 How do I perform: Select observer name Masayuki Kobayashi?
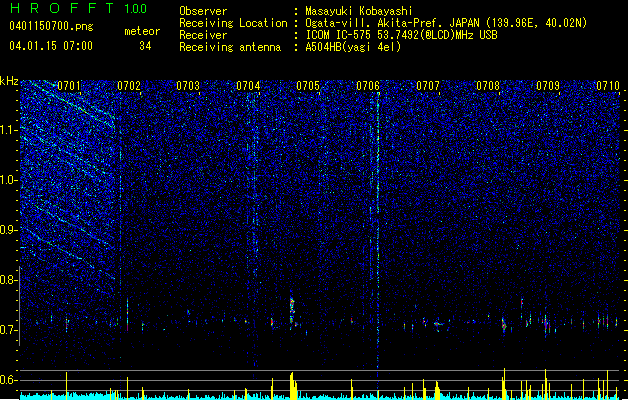tap(359, 11)
